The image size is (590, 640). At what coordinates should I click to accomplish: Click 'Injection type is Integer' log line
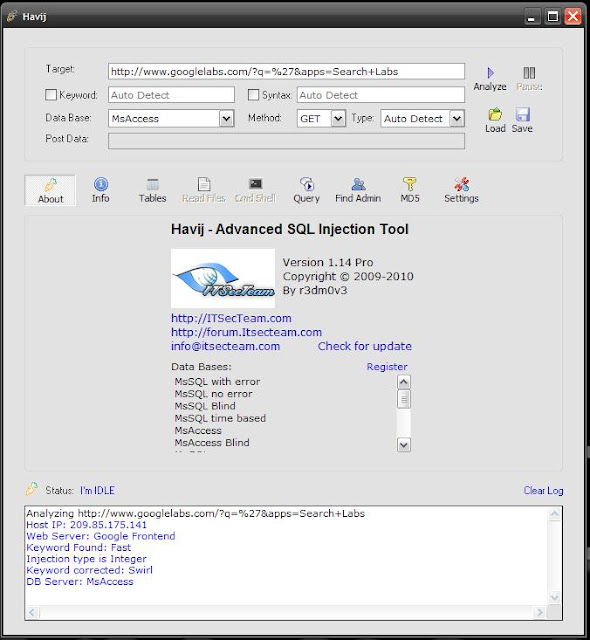click(x=86, y=559)
